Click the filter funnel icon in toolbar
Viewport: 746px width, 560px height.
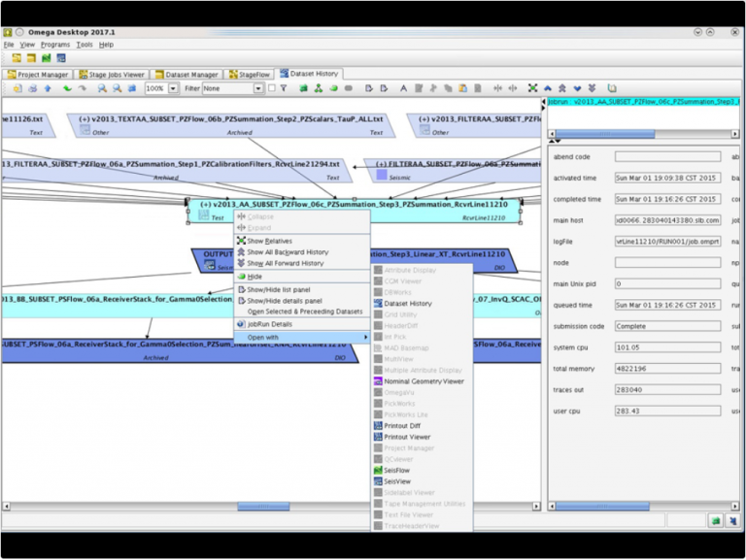284,88
